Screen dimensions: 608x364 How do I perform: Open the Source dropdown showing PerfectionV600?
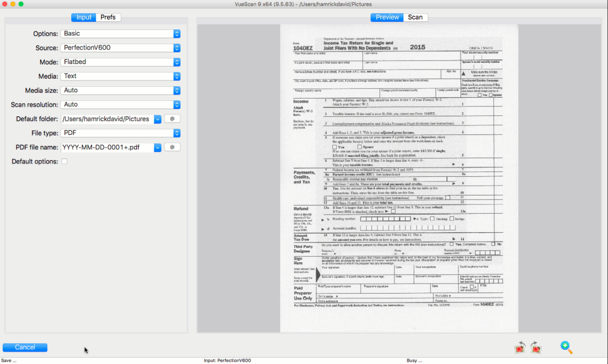(x=121, y=48)
